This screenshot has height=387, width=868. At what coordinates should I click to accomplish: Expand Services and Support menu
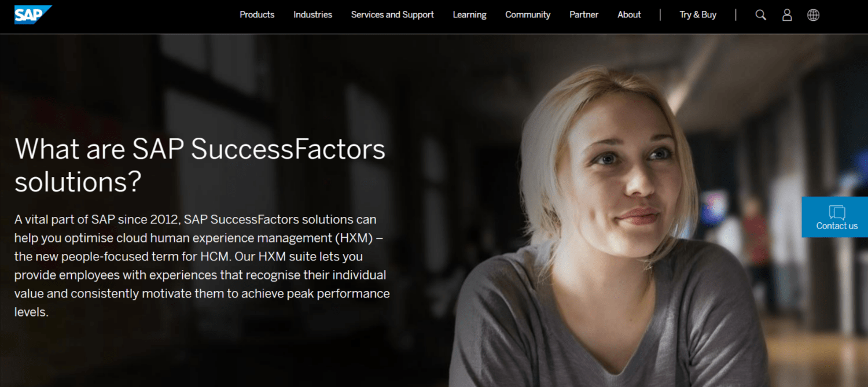(392, 15)
